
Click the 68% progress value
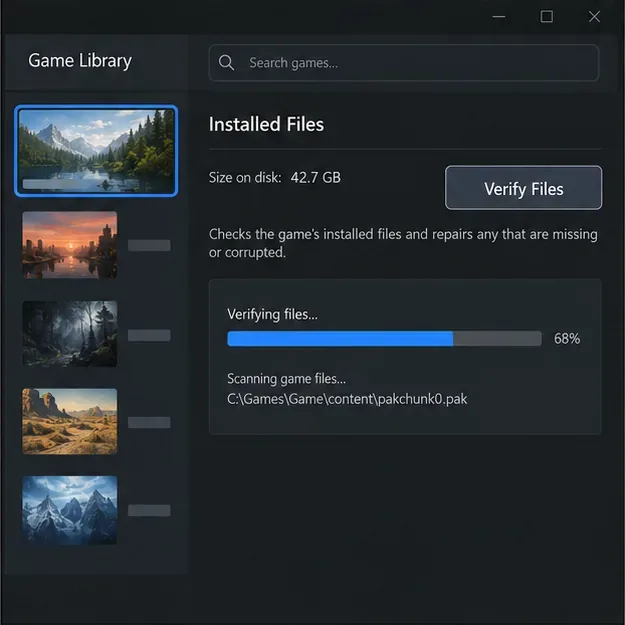coord(567,338)
